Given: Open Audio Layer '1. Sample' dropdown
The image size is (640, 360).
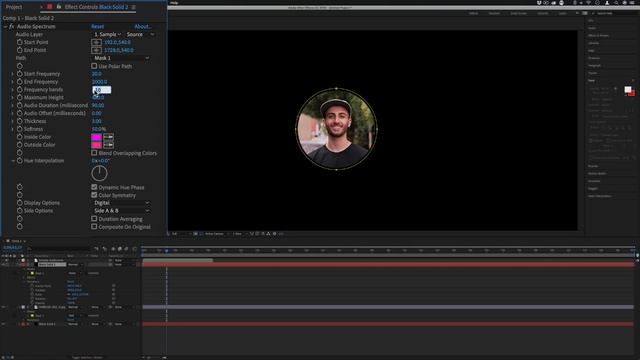Looking at the screenshot, I should coord(107,34).
